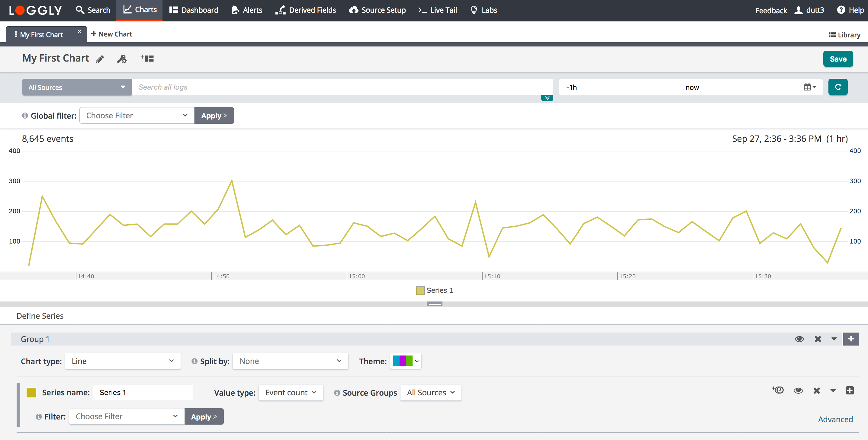Image resolution: width=868 pixels, height=440 pixels.
Task: Create a New Chart
Action: click(x=111, y=34)
